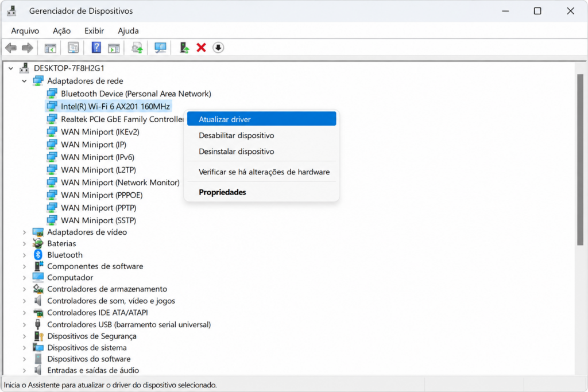The width and height of the screenshot is (588, 392).
Task: Open the Properties sheet toolbar icon
Action: click(73, 48)
